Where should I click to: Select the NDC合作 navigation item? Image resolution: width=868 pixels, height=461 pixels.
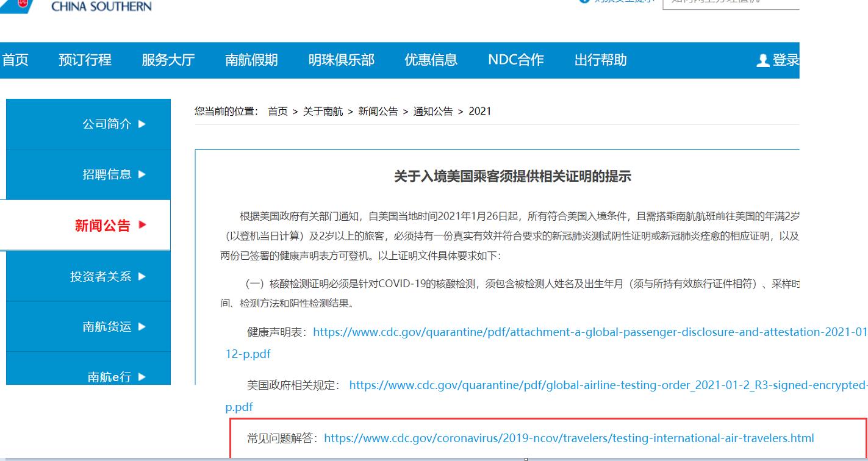coord(515,60)
